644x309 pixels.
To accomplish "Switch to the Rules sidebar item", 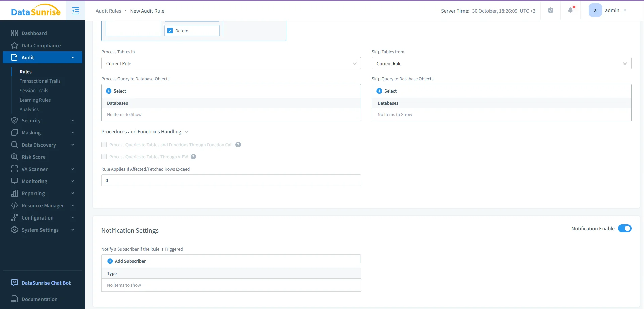I will point(26,71).
